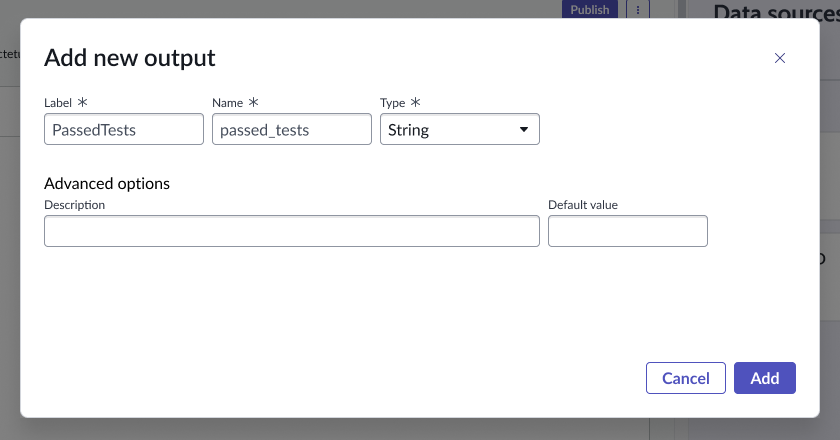Click the empty Description field
840x440 pixels.
click(291, 231)
